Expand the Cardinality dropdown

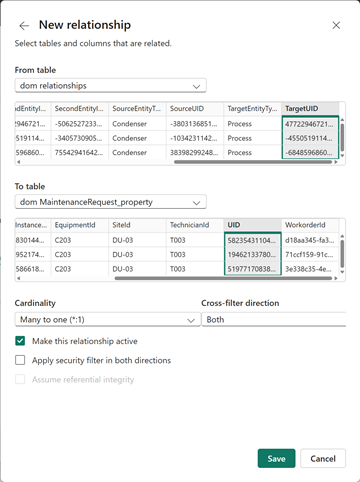(x=108, y=319)
